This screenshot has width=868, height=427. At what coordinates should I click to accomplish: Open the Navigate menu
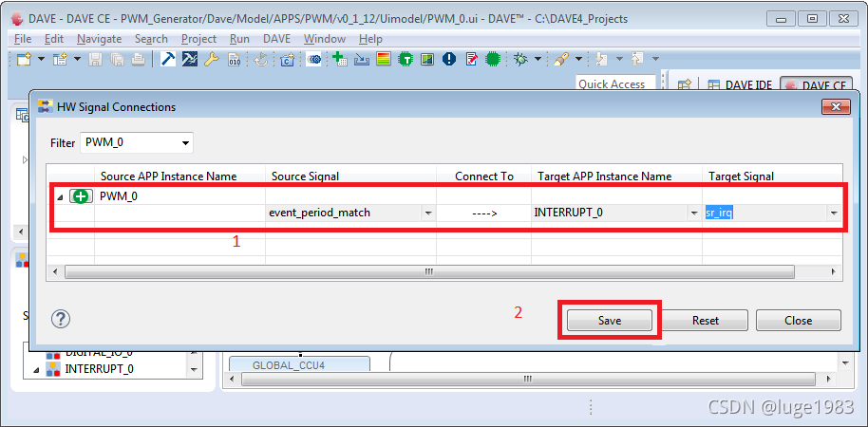tap(99, 39)
